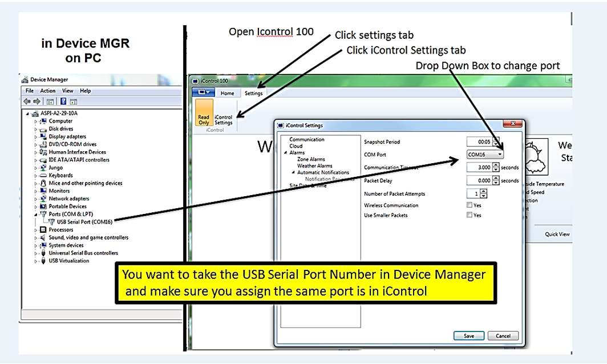Screen dimensions: 607x364
Task: Select Mice and other pointing devices
Action: (85, 183)
